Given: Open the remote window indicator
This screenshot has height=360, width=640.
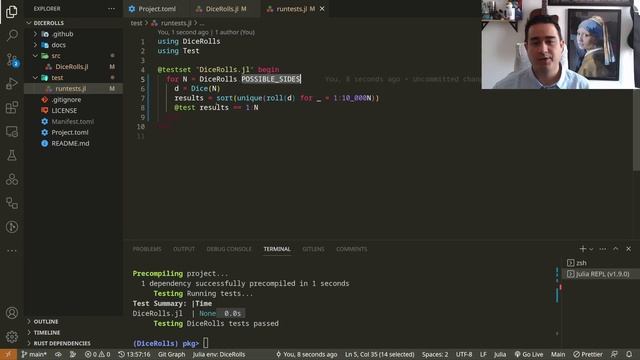Looking at the screenshot, I should [8, 354].
